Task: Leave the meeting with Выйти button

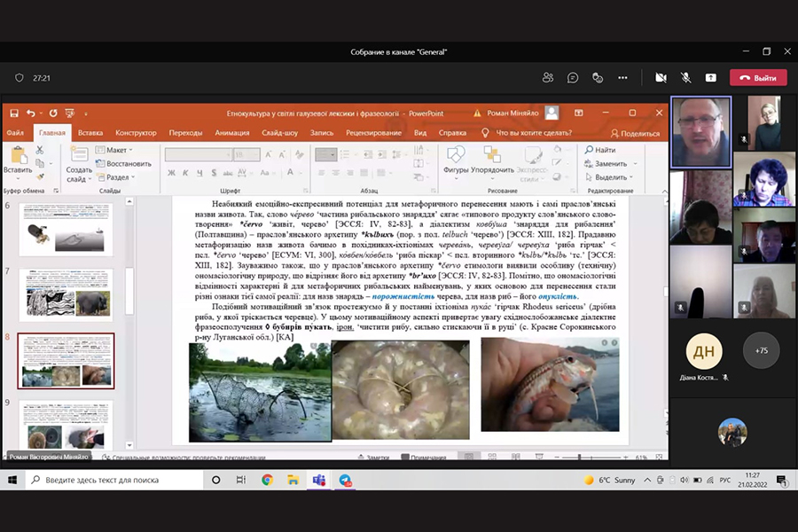Action: [x=758, y=78]
